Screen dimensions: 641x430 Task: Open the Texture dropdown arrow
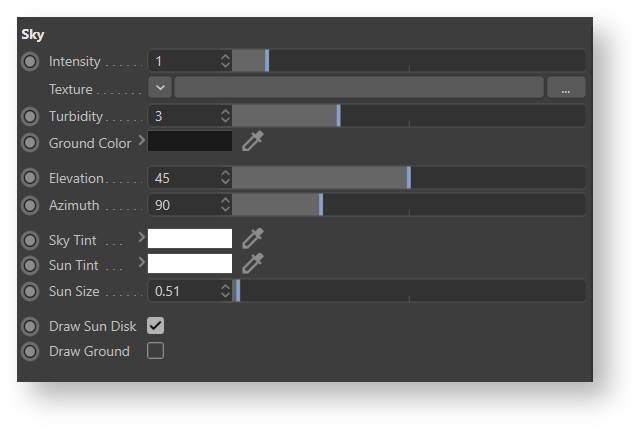point(160,88)
